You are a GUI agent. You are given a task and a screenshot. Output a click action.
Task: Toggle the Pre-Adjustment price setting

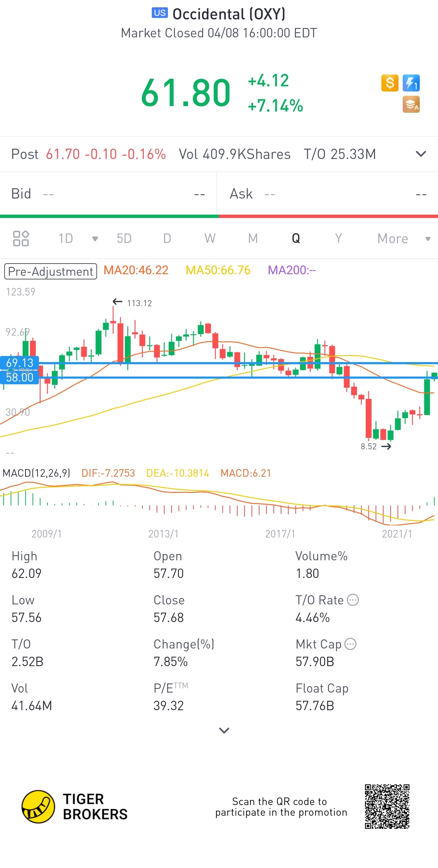pyautogui.click(x=50, y=271)
